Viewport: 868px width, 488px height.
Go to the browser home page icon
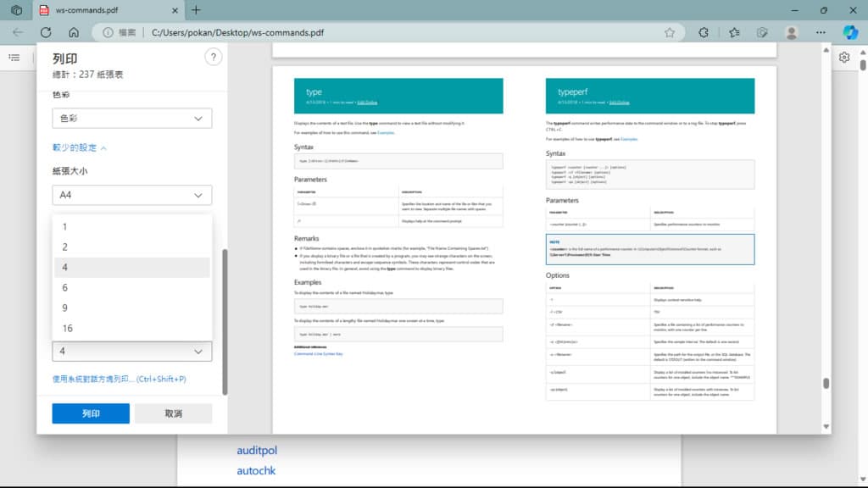point(74,32)
